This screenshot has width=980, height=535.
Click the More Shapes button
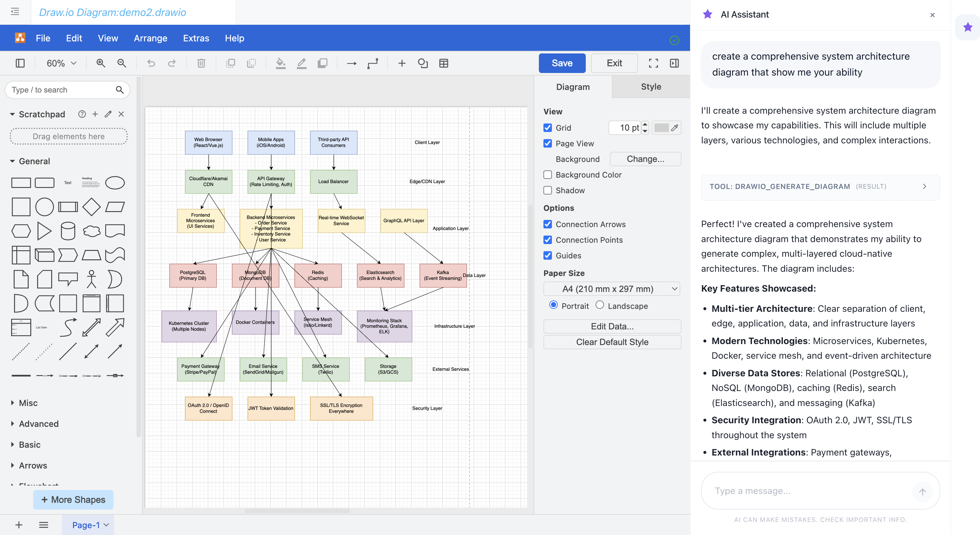[x=73, y=499]
